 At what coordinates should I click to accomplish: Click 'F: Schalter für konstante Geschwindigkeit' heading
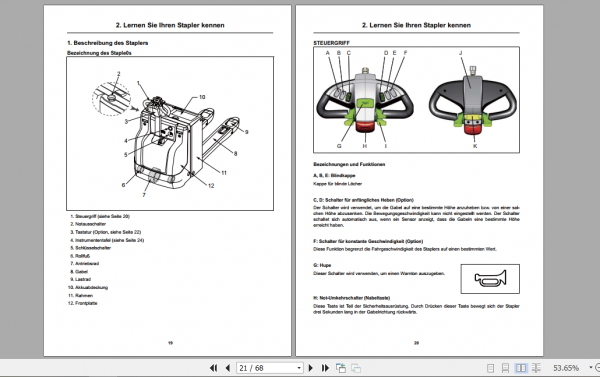(368, 241)
